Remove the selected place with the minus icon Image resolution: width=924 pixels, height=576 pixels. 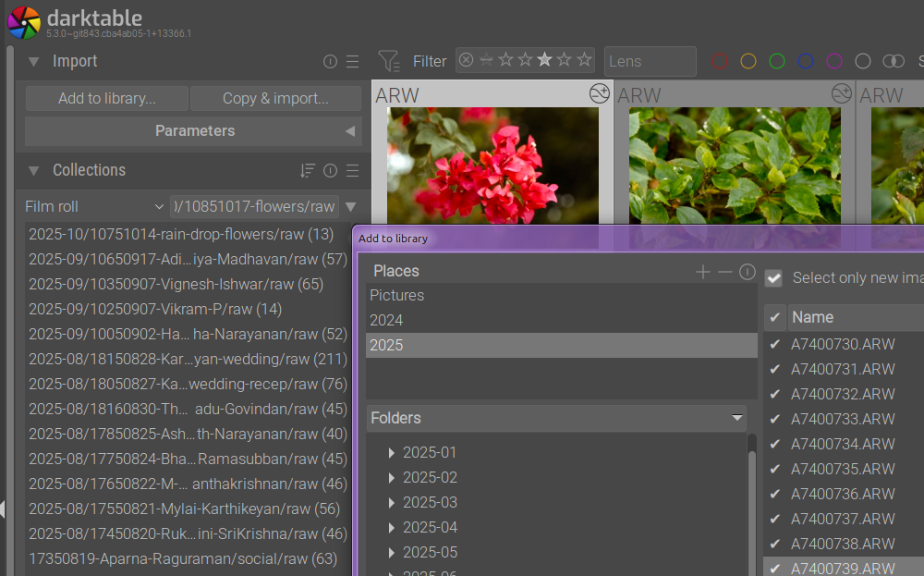pyautogui.click(x=725, y=272)
